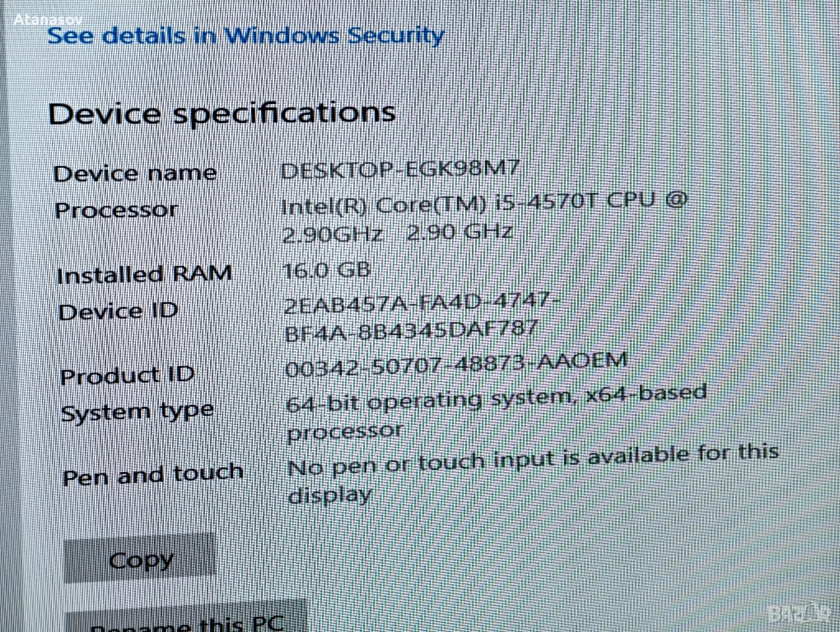Open the See details in Windows Security link

point(246,36)
